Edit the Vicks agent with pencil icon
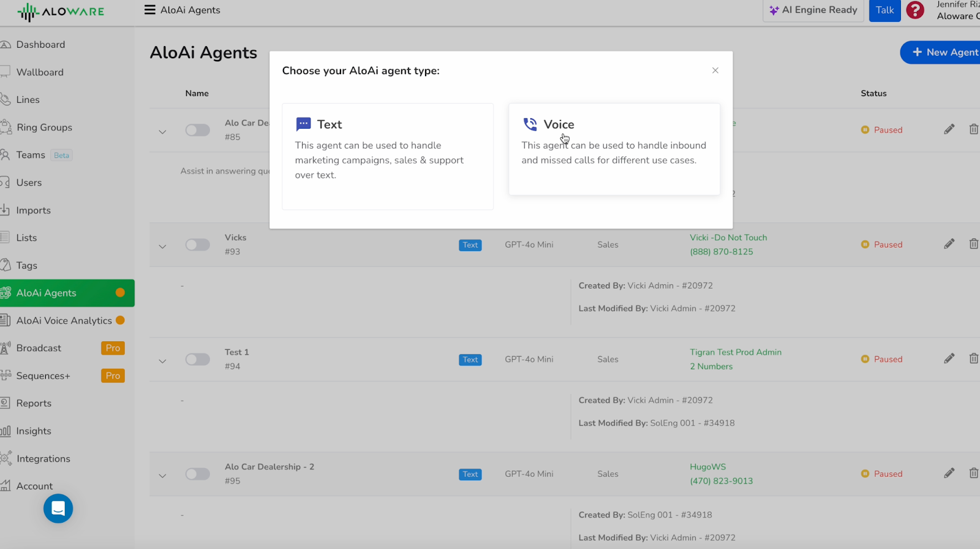The width and height of the screenshot is (980, 549). pos(949,244)
